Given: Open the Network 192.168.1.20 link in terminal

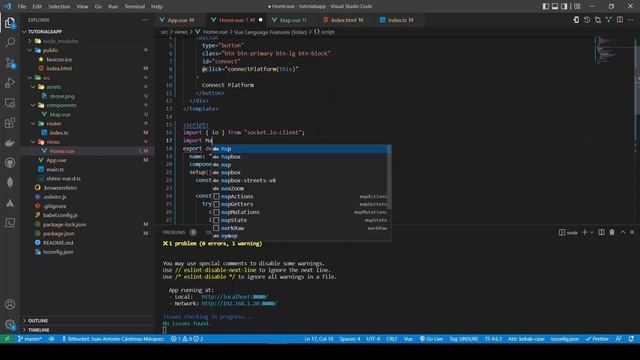Looking at the screenshot, I should pyautogui.click(x=239, y=303).
